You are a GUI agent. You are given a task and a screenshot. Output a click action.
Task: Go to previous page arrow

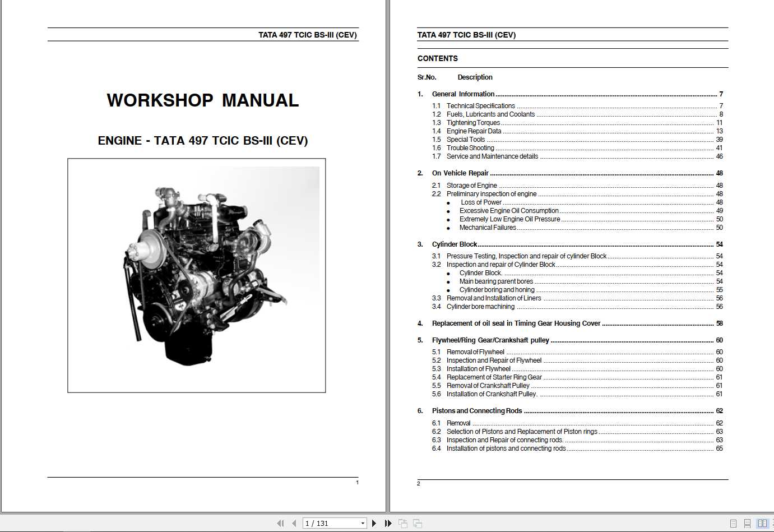pyautogui.click(x=294, y=523)
